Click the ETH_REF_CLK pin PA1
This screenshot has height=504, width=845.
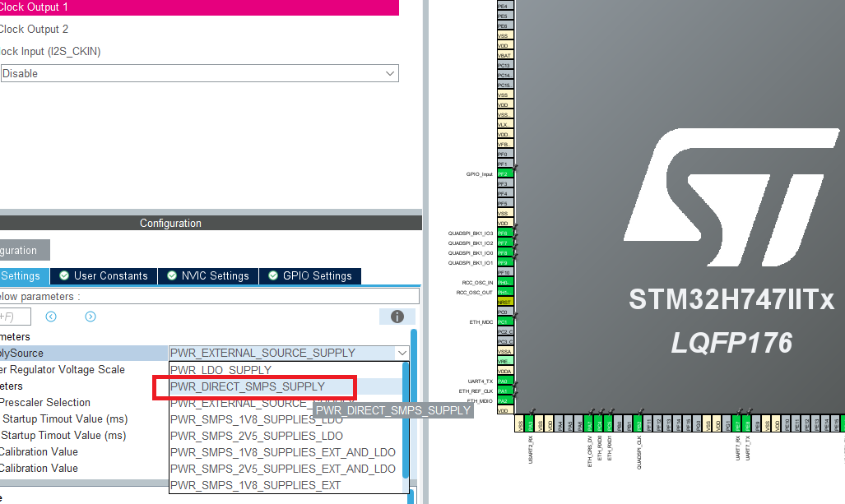pos(504,391)
